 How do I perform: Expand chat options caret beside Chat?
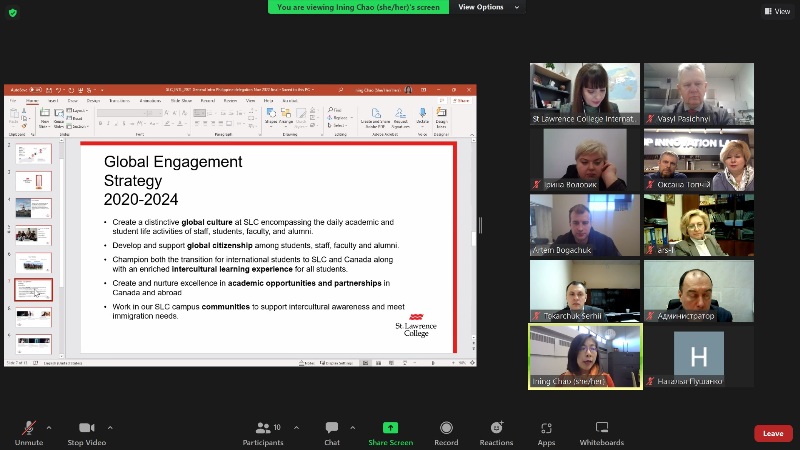click(x=353, y=428)
